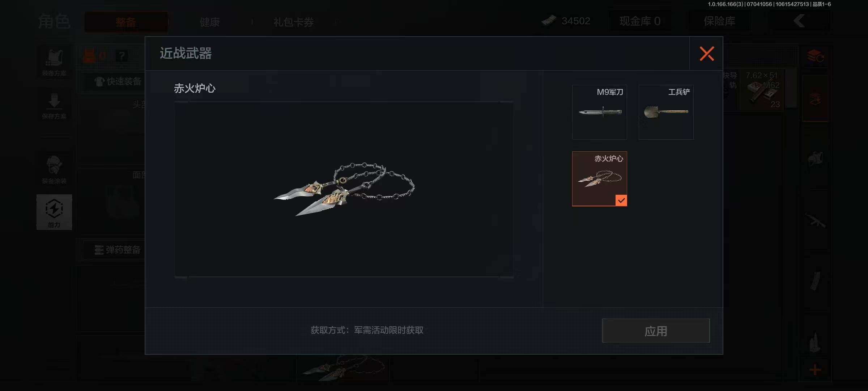
Task: Close the 近战武器 dialog with red X
Action: point(706,54)
